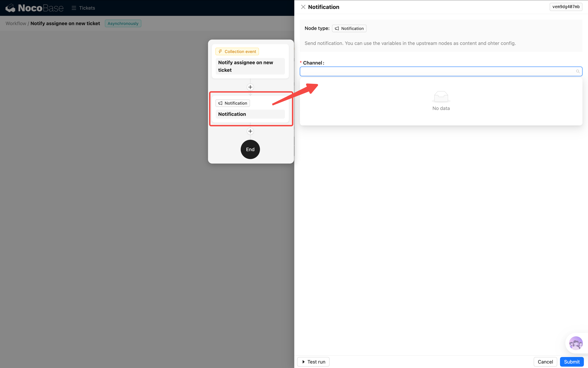Open the AI assistant avatar button
The width and height of the screenshot is (588, 368).
pos(576,343)
